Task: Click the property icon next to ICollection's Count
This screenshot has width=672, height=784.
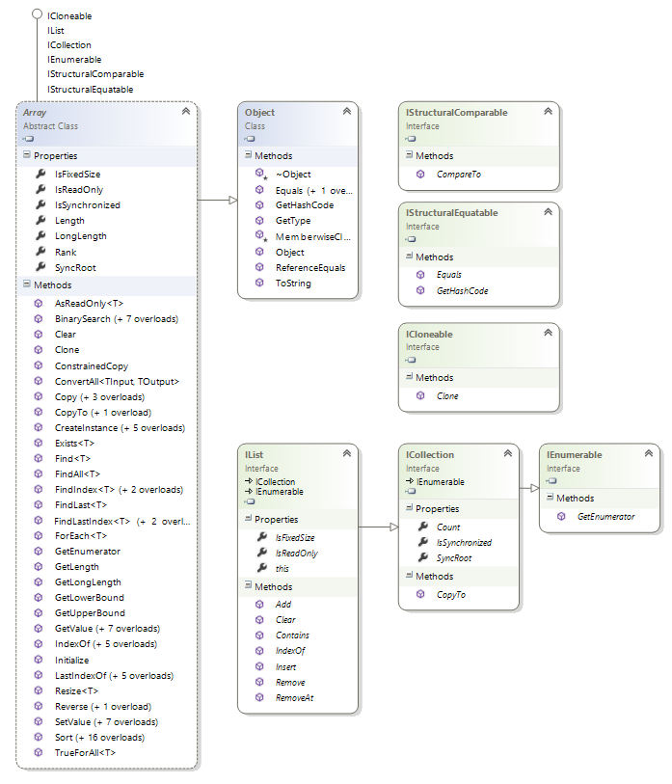Action: pos(422,527)
